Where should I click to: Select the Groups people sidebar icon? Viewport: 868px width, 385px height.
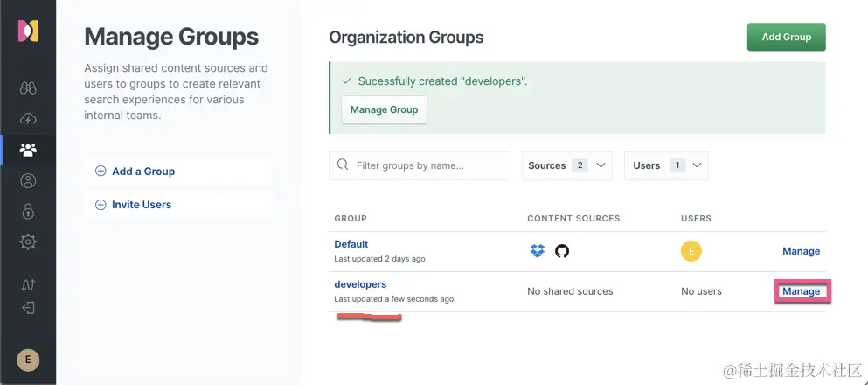tap(28, 150)
